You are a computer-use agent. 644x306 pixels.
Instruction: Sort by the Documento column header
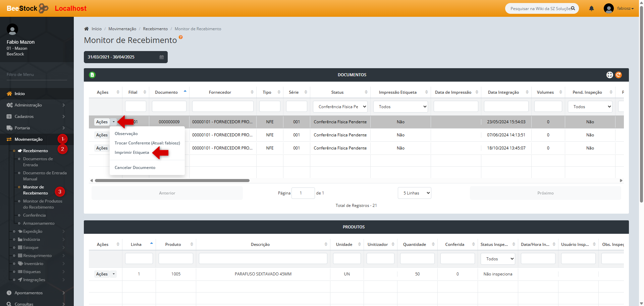(166, 92)
